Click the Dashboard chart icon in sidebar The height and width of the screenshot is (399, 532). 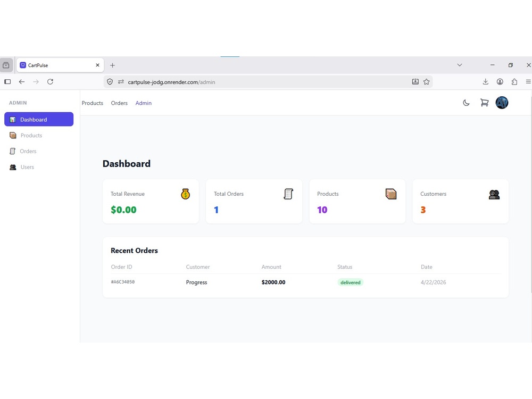tap(13, 119)
